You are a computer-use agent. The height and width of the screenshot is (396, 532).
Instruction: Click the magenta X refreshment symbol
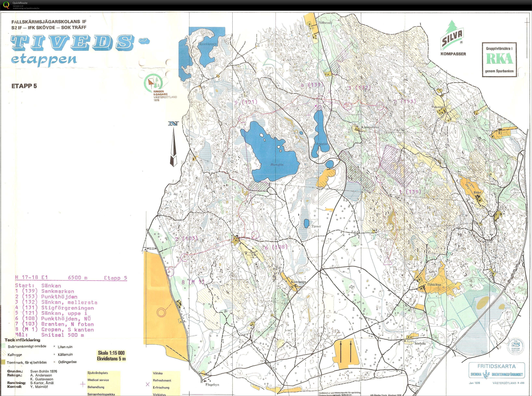tap(147, 384)
